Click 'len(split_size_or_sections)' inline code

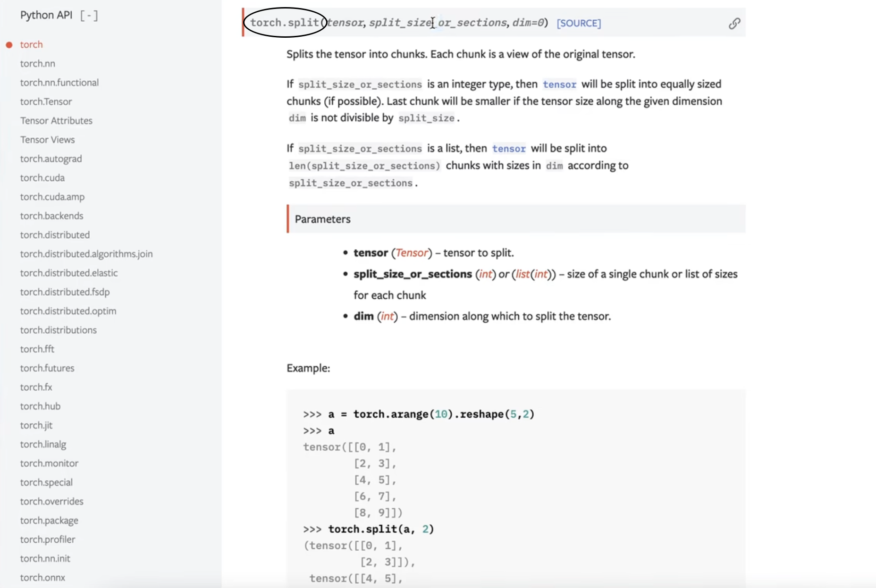[364, 166]
